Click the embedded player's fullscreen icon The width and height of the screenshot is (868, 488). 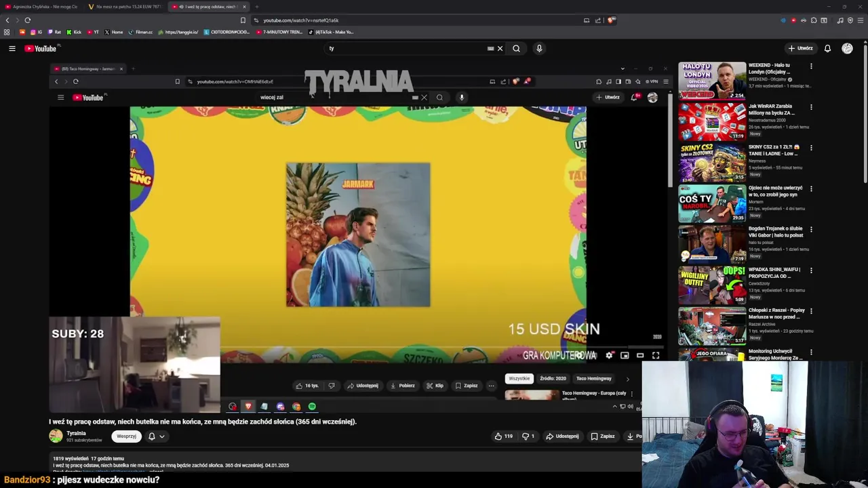[x=656, y=355]
